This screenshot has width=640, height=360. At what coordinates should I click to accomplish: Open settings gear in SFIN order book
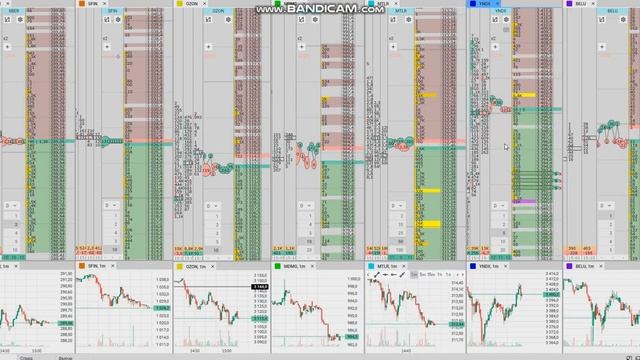(x=118, y=19)
